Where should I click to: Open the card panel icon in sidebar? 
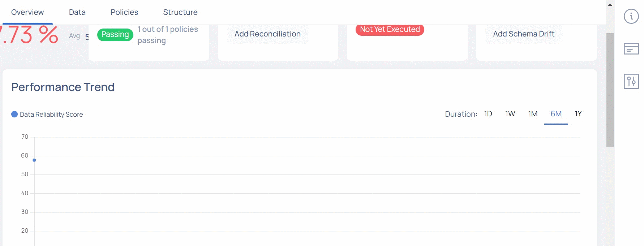(631, 49)
